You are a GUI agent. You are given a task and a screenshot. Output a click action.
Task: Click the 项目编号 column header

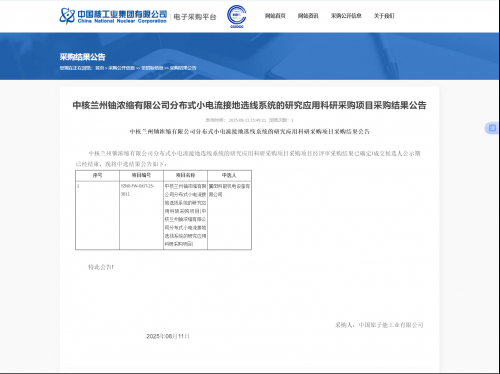(141, 175)
